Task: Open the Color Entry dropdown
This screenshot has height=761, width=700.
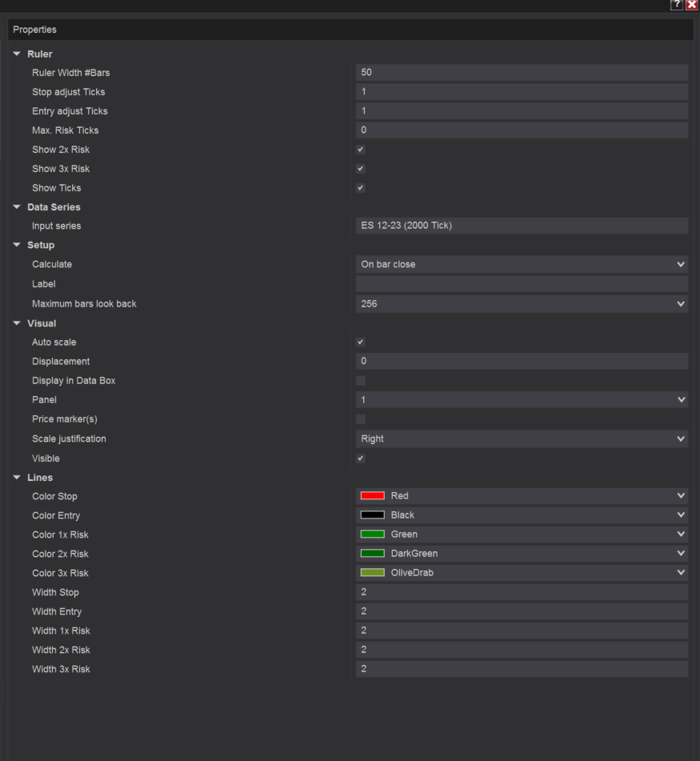Action: tap(681, 515)
